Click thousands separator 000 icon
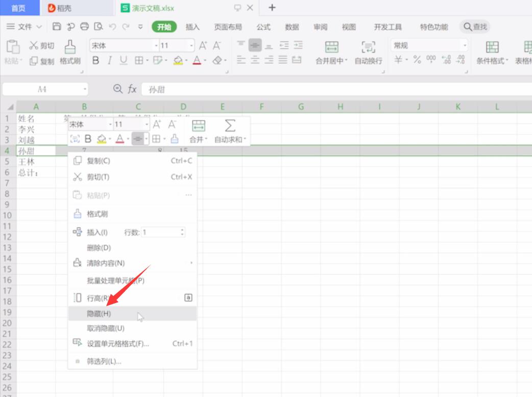Viewport: 532px width, 397px height. [x=431, y=59]
